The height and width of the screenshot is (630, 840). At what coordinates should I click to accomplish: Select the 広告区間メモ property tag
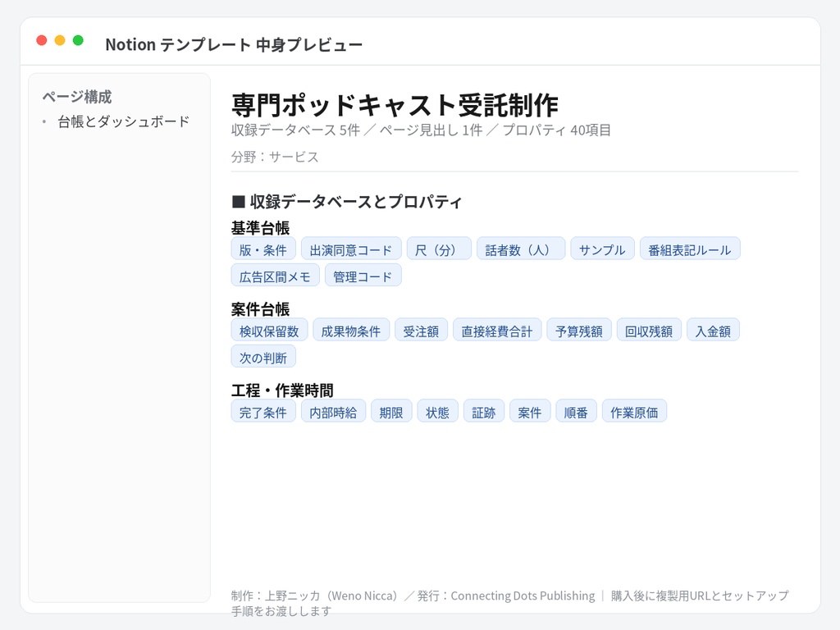[276, 276]
